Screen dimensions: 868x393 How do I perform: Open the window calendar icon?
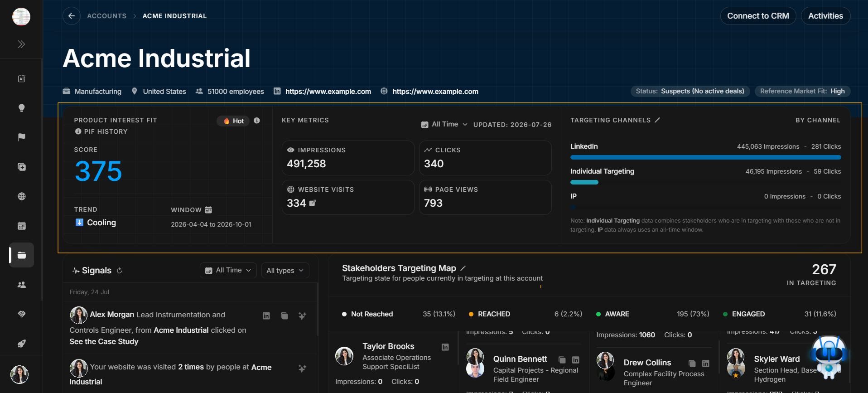pos(208,210)
